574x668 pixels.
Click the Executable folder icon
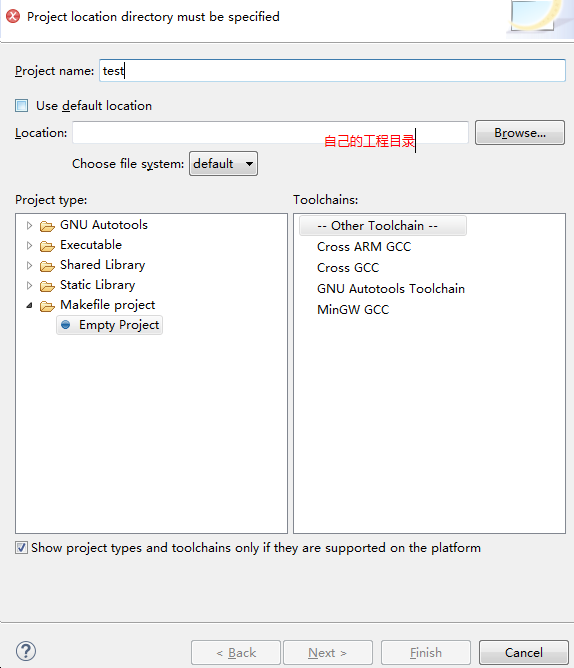tap(47, 246)
